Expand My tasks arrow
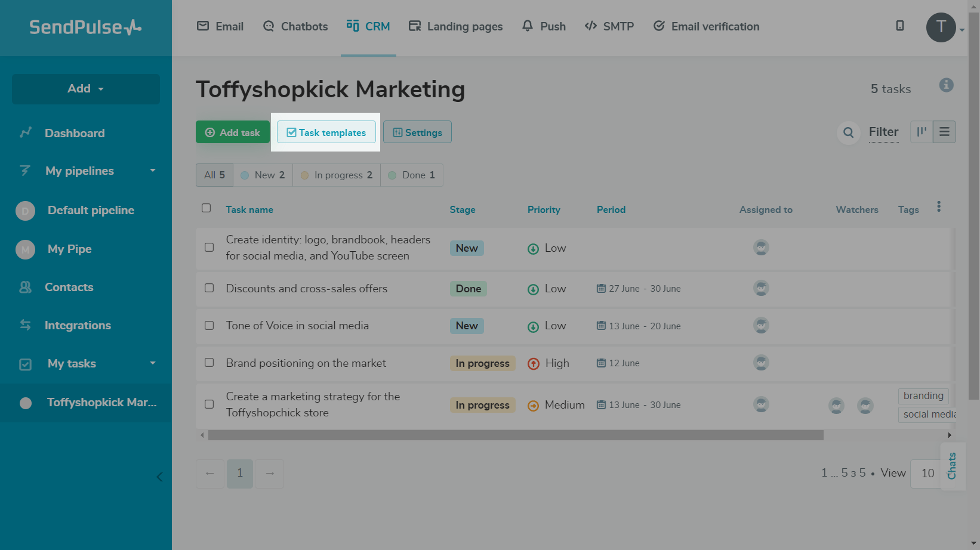Screen dimensions: 980x550 click(x=153, y=363)
